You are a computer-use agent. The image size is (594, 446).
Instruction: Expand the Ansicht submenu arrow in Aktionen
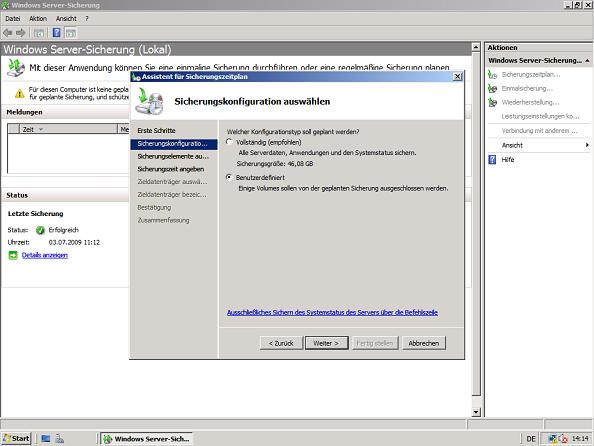(587, 145)
